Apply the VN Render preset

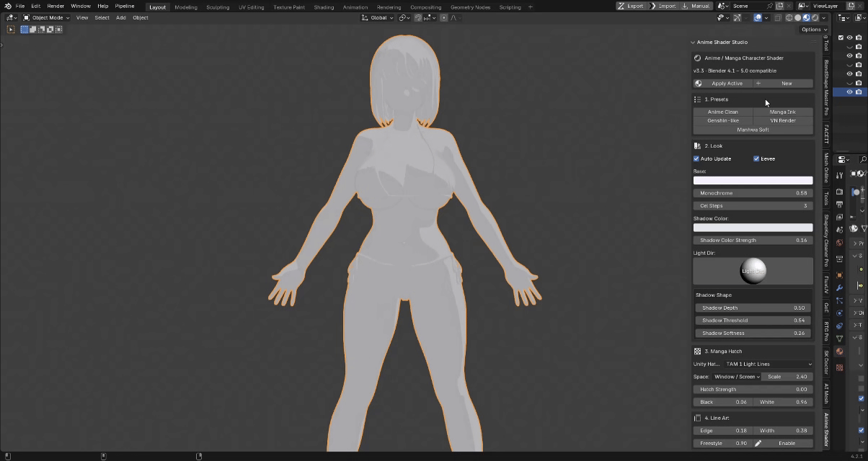coord(783,121)
